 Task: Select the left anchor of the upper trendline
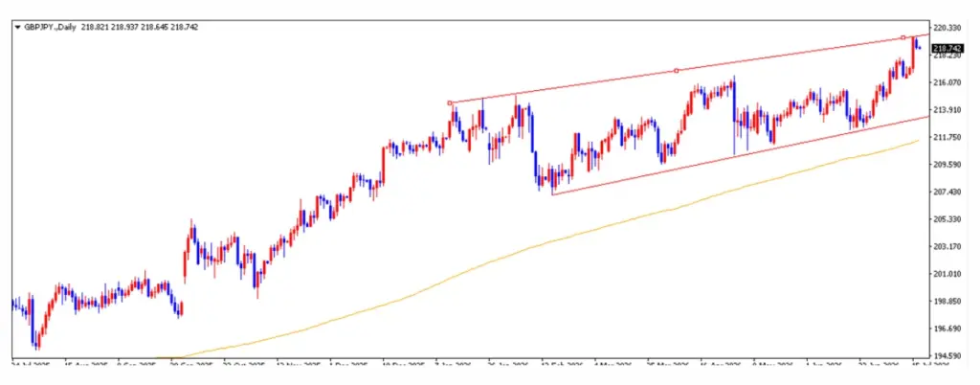click(450, 103)
